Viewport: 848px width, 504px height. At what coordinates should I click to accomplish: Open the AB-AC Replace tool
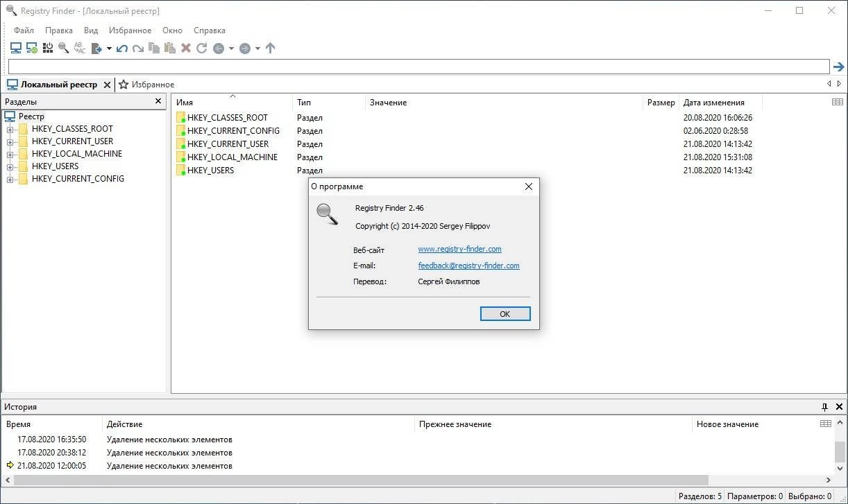[x=80, y=48]
